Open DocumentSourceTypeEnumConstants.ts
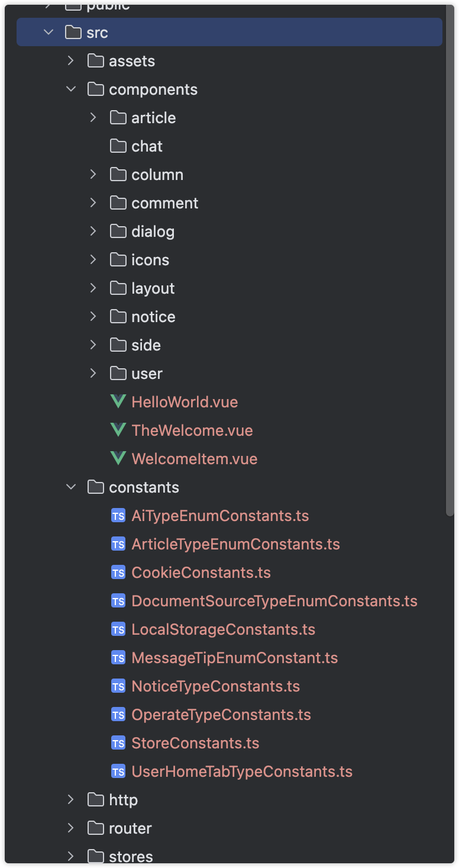The image size is (459, 868). [274, 601]
